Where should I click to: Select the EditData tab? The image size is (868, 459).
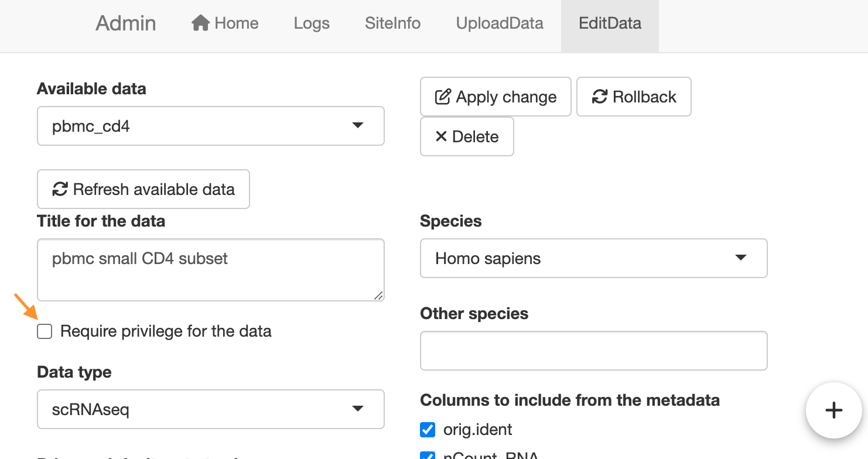click(x=610, y=23)
